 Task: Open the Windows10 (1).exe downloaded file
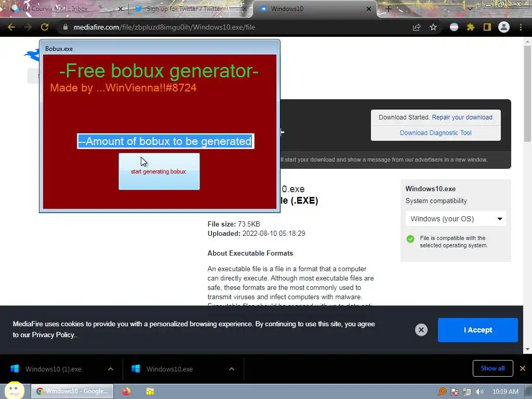coord(54,369)
